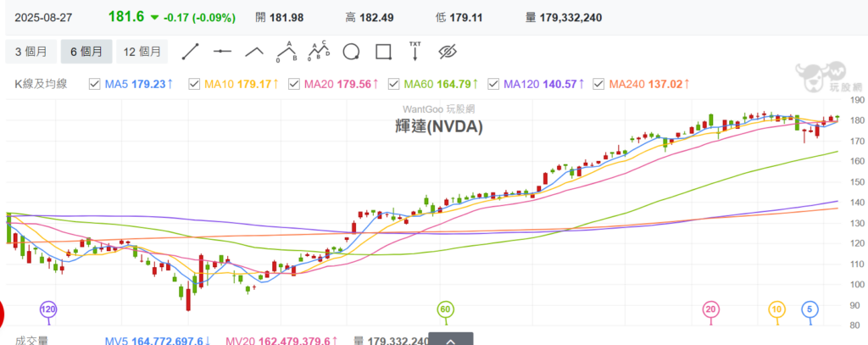Select the A-B-C-D pattern drawing tool

tap(320, 51)
